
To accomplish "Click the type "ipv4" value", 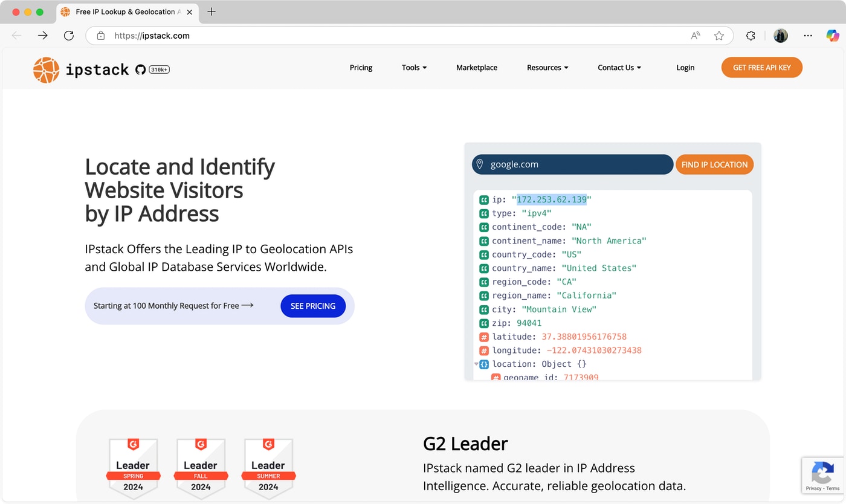I will point(537,213).
